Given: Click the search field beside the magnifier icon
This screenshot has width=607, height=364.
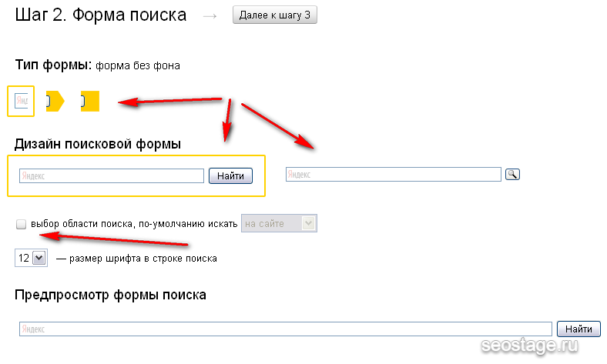Looking at the screenshot, I should pyautogui.click(x=393, y=175).
